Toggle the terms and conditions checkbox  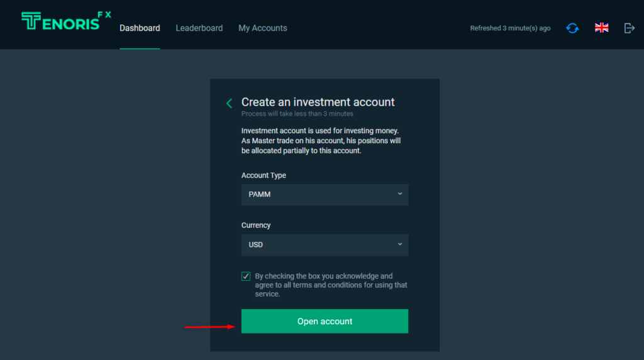pos(246,276)
